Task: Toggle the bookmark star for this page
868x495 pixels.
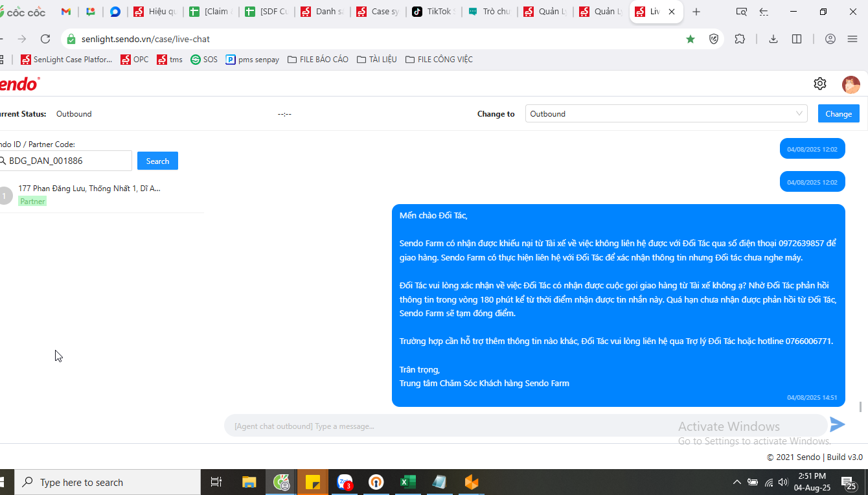Action: [691, 39]
